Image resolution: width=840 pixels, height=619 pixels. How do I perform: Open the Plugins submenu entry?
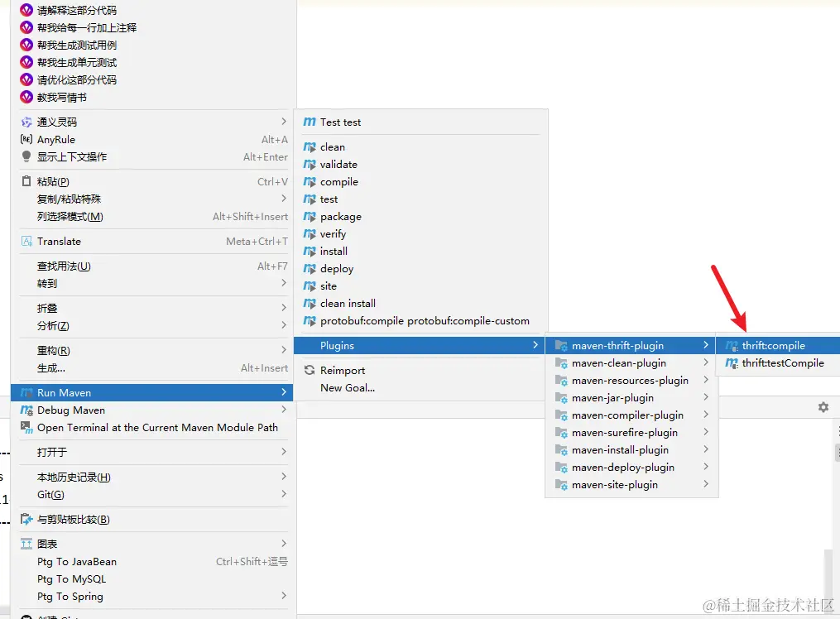pyautogui.click(x=419, y=345)
